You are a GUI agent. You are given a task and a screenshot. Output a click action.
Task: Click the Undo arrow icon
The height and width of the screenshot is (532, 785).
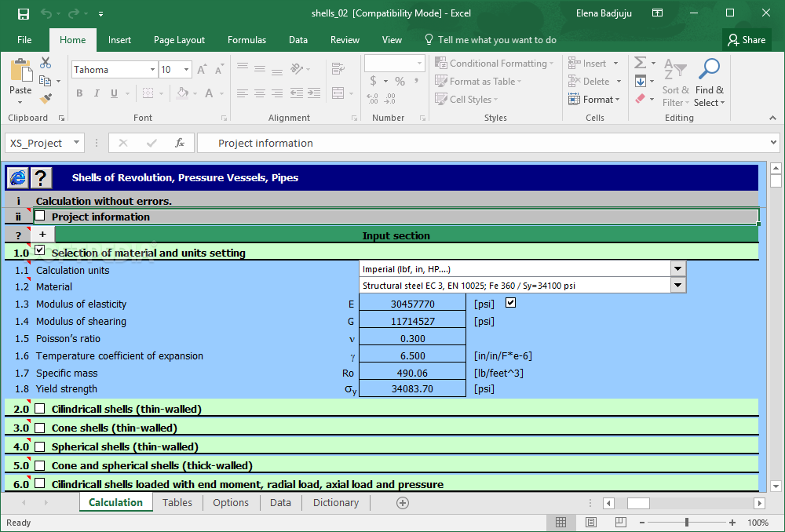[x=46, y=13]
